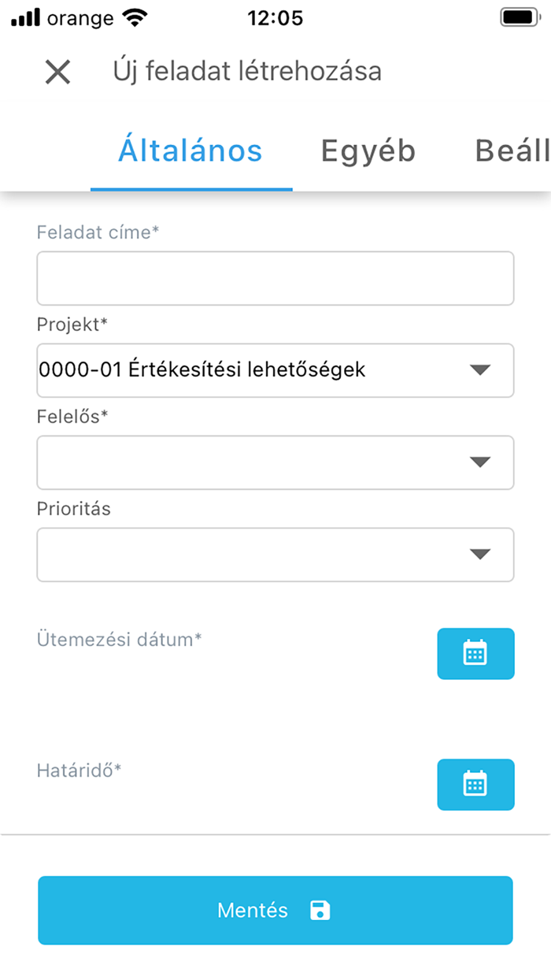
Task: Tap the clock showing 12:05
Action: click(x=275, y=17)
